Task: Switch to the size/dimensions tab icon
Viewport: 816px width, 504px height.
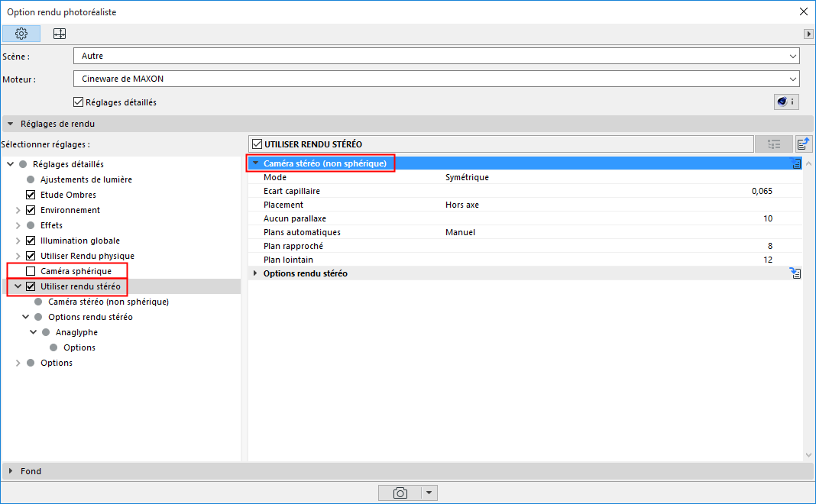Action: pos(60,34)
